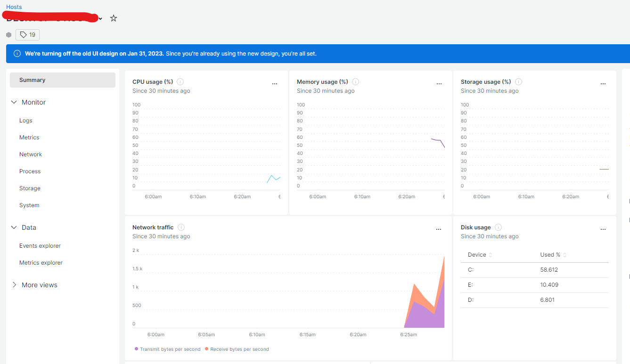Open Network traffic chart options menu
This screenshot has height=364, width=630.
coord(439,229)
